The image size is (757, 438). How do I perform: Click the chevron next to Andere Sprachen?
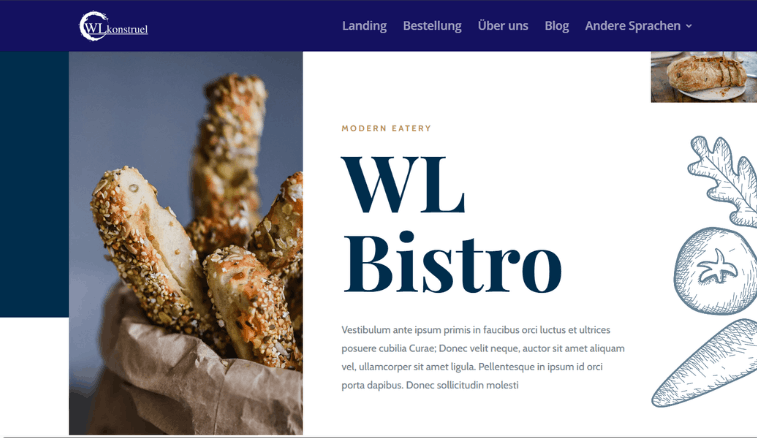coord(689,26)
